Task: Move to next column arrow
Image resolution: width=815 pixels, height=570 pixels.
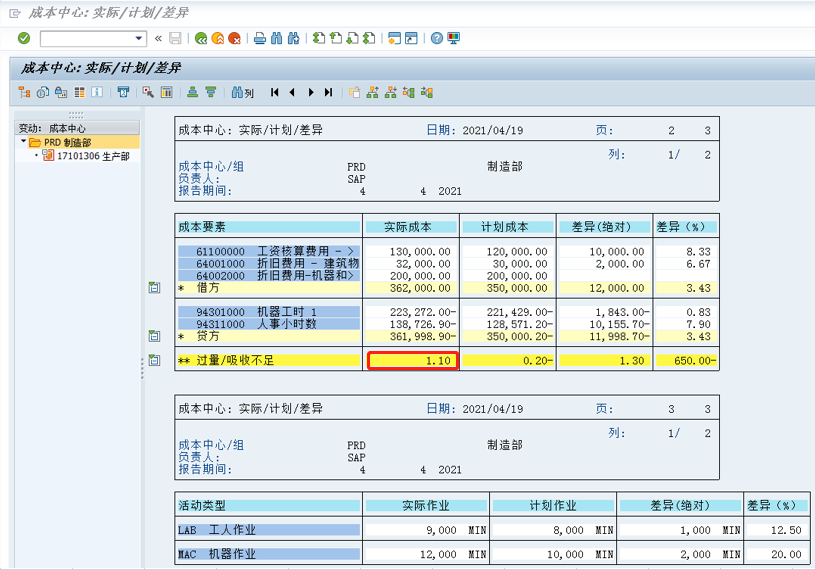Action: point(311,92)
